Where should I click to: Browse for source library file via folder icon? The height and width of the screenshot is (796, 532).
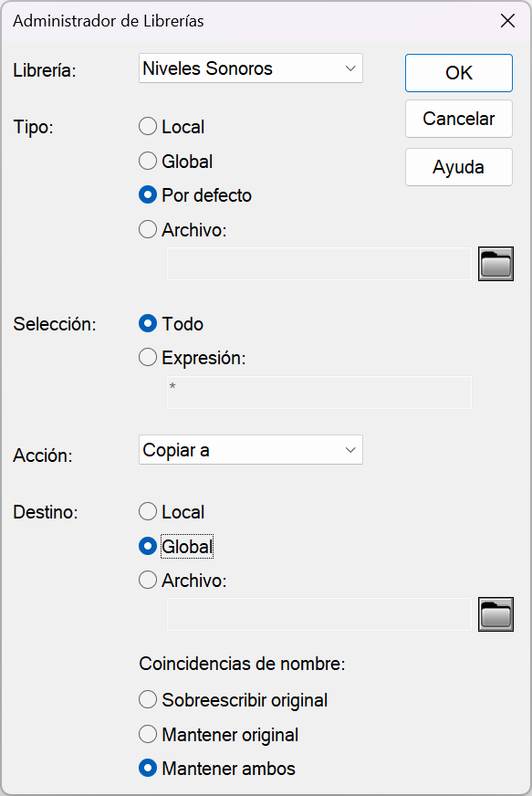pos(495,264)
